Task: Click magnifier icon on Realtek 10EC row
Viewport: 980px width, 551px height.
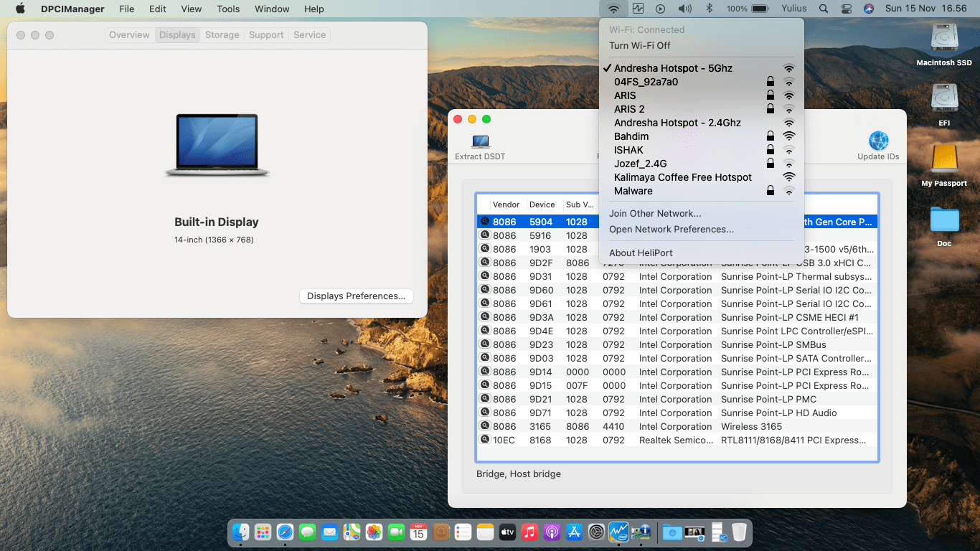Action: pos(485,440)
